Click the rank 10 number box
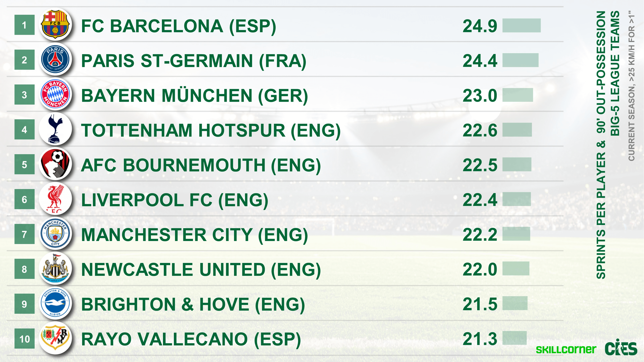Viewport: 644px width, 362px height. point(24,339)
